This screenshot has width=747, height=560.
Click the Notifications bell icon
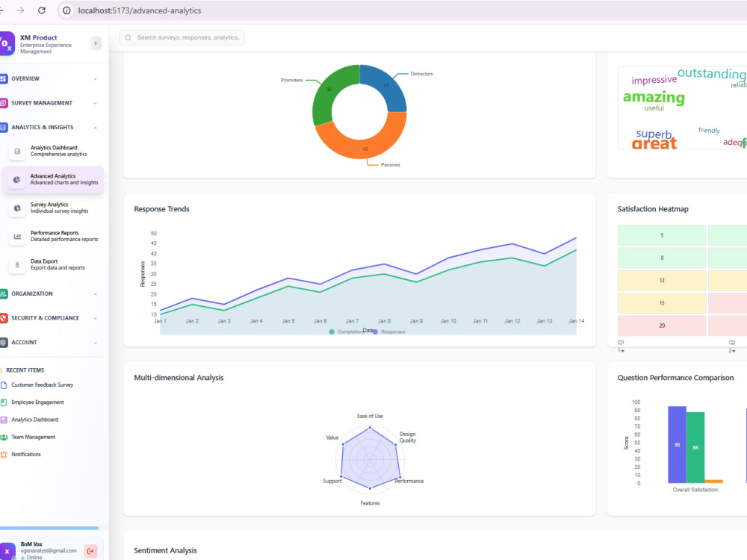click(4, 454)
